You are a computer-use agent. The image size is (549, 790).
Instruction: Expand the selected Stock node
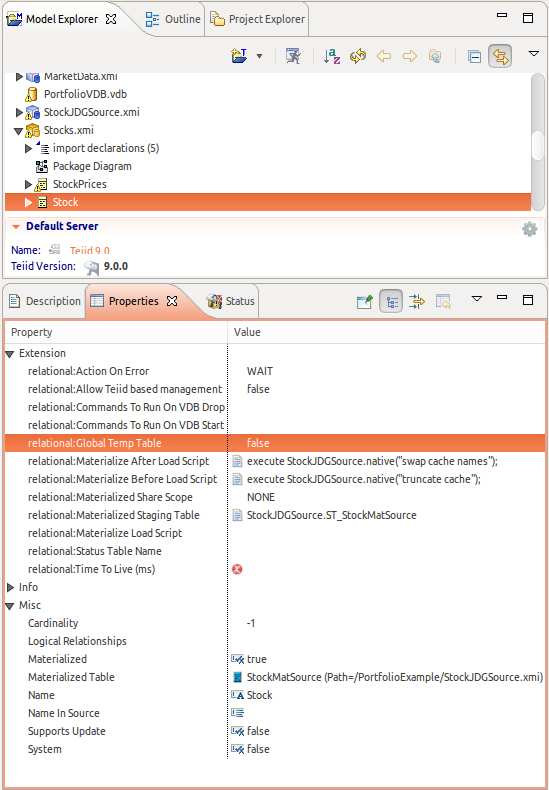point(28,203)
